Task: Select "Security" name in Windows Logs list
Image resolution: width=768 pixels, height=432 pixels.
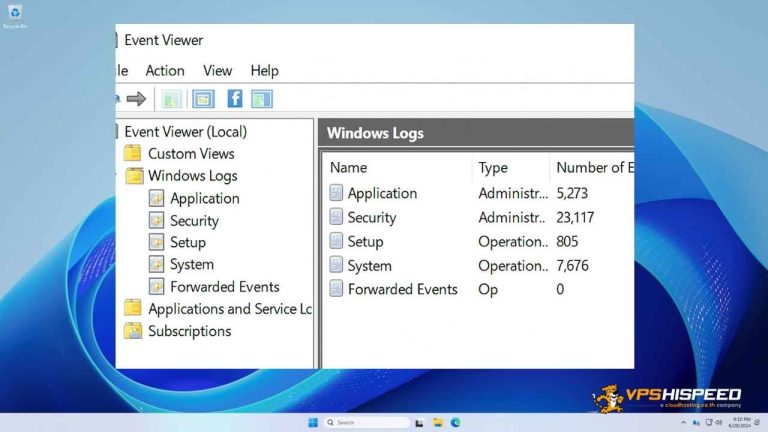Action: (372, 217)
